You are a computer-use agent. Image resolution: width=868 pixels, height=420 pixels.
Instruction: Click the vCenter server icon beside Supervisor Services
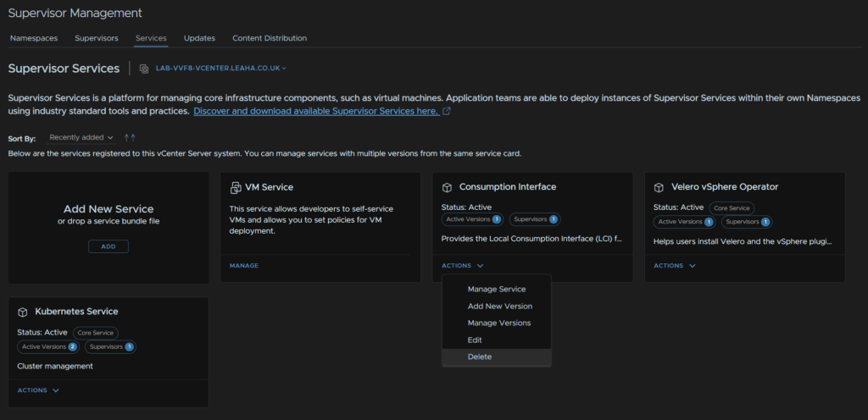[x=144, y=69]
